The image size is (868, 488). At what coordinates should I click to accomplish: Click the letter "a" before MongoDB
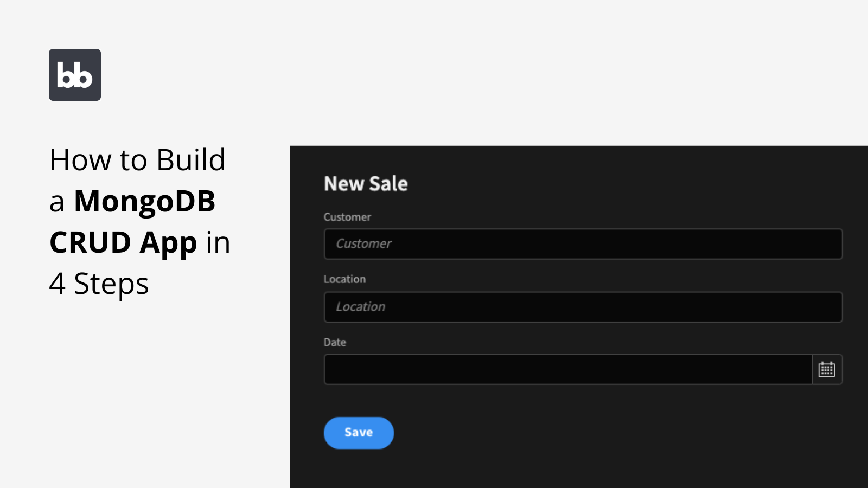[56, 202]
